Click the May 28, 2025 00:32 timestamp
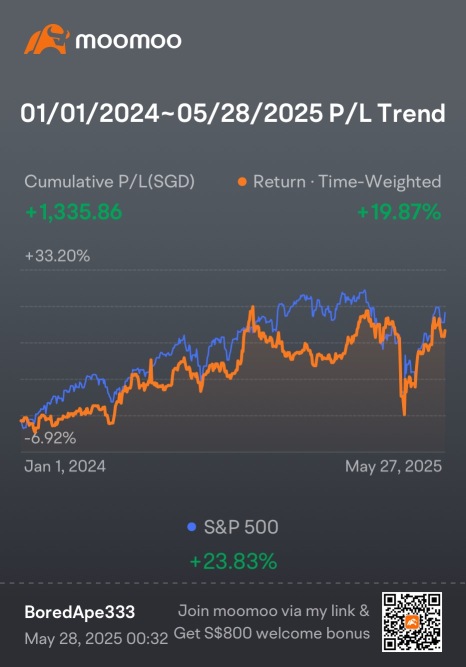 point(96,638)
